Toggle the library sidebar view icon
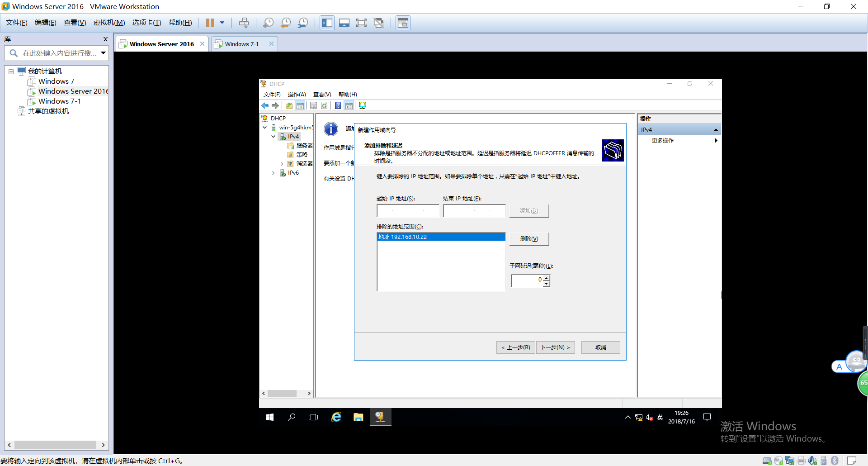This screenshot has width=868, height=466. click(x=327, y=23)
